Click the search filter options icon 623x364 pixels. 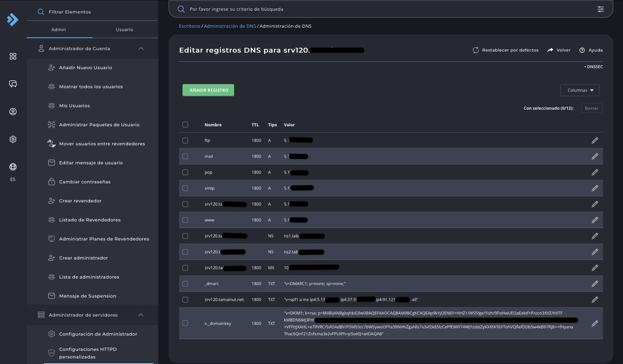click(x=600, y=9)
